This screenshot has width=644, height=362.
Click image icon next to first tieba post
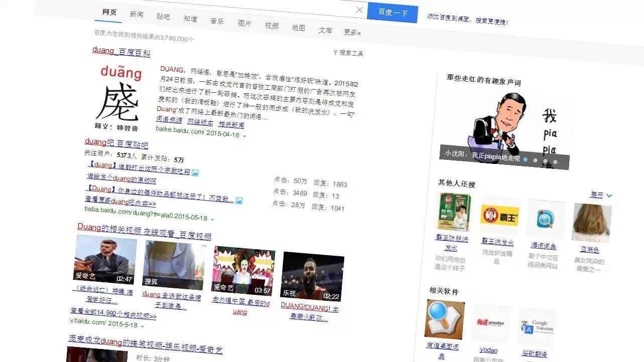click(x=195, y=172)
